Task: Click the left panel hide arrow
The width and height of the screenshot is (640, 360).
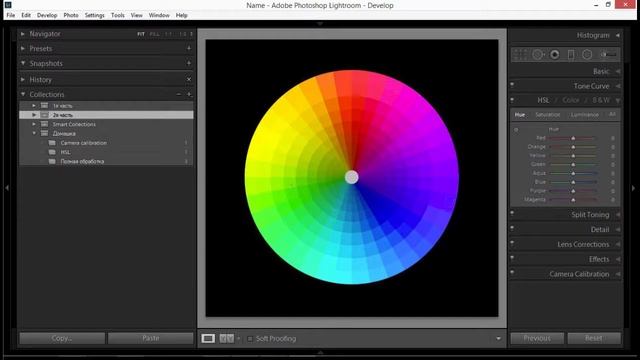Action: pyautogui.click(x=7, y=188)
